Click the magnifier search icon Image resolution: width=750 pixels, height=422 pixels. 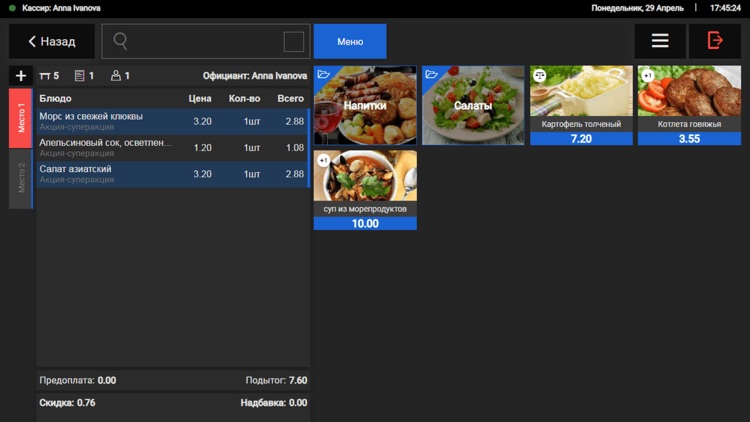(x=120, y=41)
